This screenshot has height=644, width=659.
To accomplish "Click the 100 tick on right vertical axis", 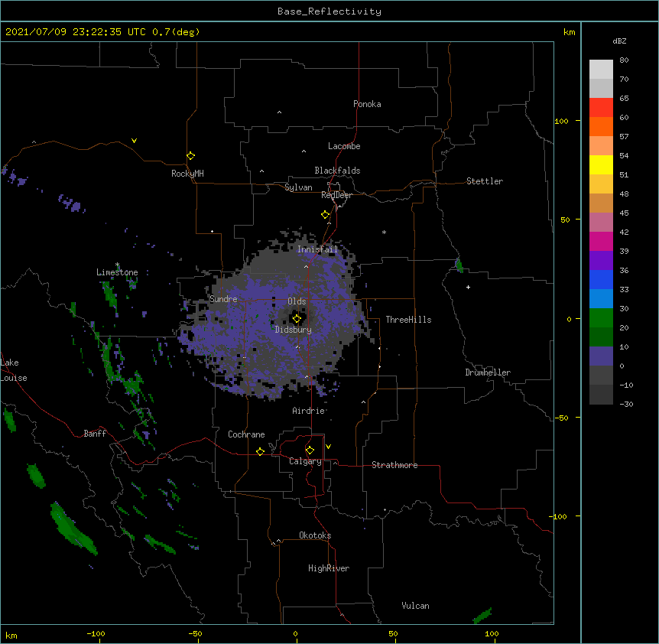I will 561,121.
